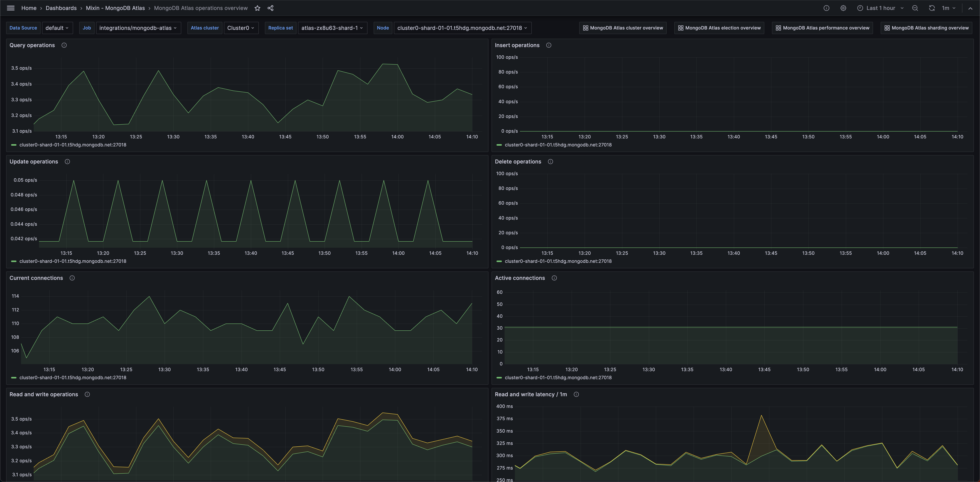Viewport: 980px width, 482px height.
Task: Open the 1m auto-refresh interval dropdown
Action: pos(947,8)
